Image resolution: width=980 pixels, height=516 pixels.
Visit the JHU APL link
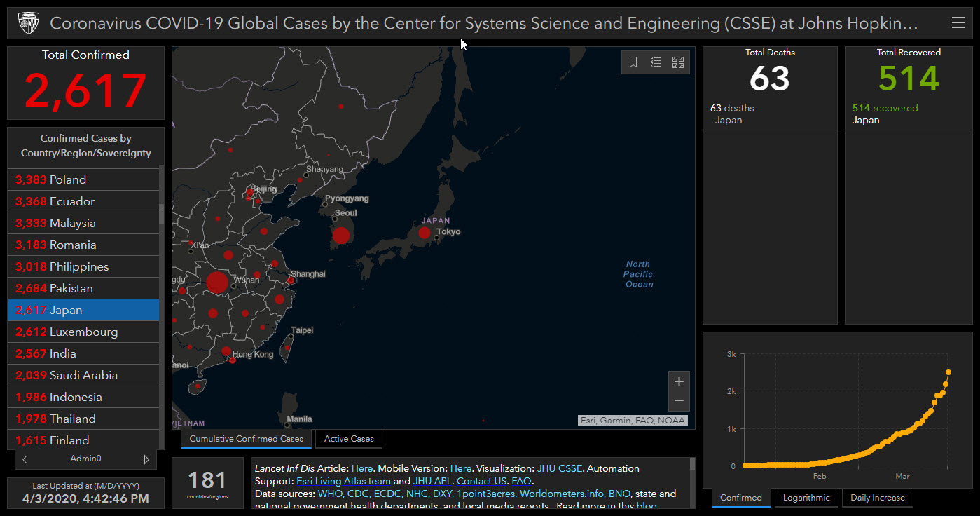point(432,481)
